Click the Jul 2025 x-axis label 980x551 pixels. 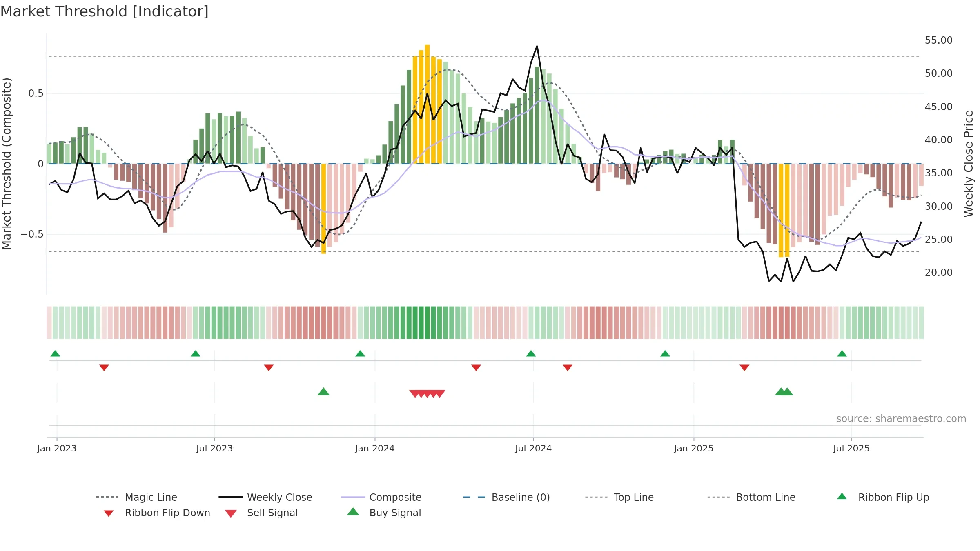[x=851, y=448]
